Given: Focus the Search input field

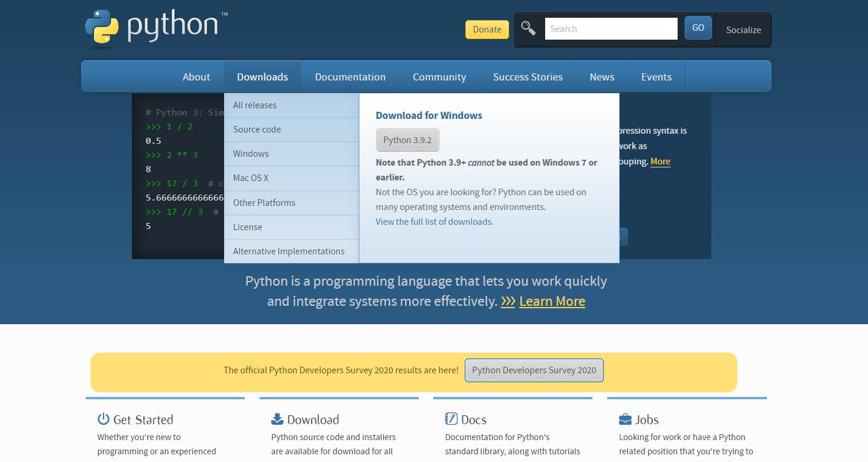Looking at the screenshot, I should coord(611,28).
